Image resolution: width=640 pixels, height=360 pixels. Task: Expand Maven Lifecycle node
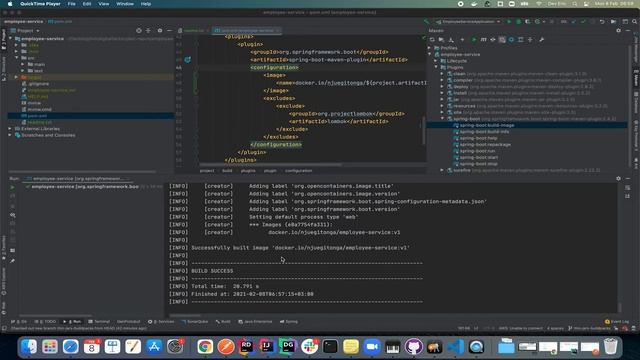coord(436,61)
